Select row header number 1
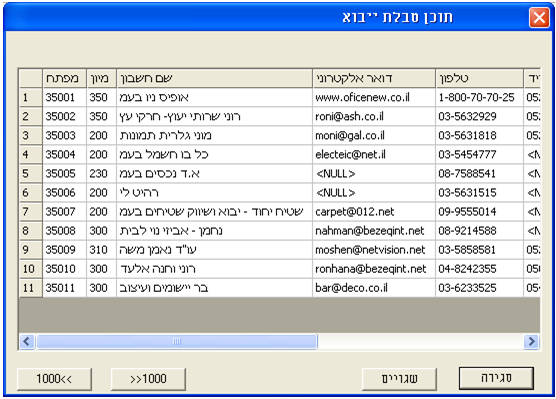The height and width of the screenshot is (399, 556). [x=31, y=97]
